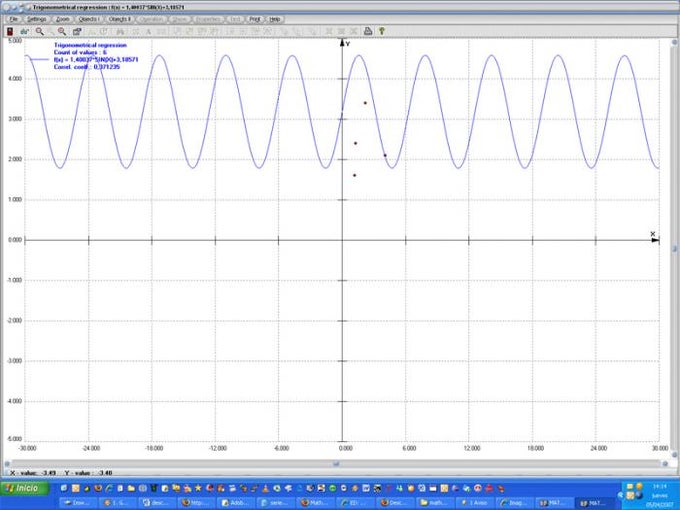
Task: Click the 'Trigonometrical regression' legend heading
Action: click(90, 45)
